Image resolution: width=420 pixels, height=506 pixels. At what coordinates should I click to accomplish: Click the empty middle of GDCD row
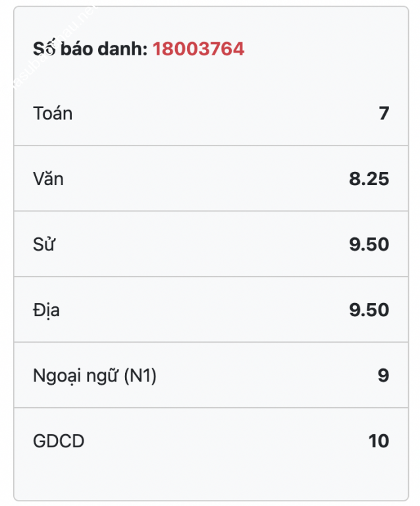(x=211, y=441)
